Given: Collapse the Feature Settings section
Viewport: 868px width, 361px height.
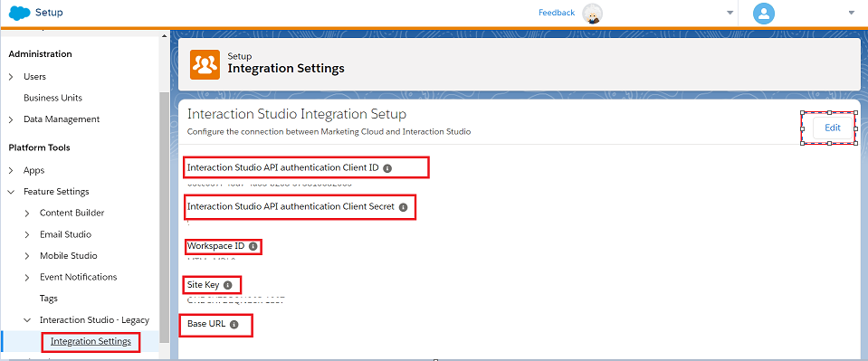Looking at the screenshot, I should 11,192.
